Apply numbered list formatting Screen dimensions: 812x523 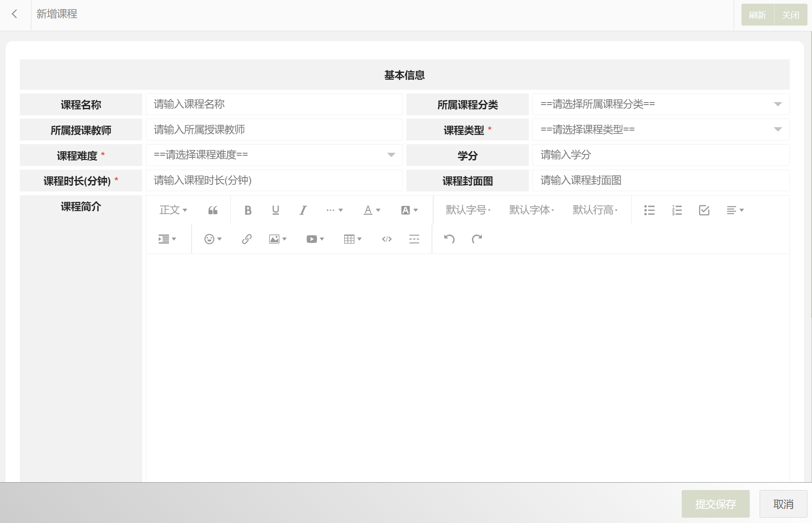click(x=677, y=210)
